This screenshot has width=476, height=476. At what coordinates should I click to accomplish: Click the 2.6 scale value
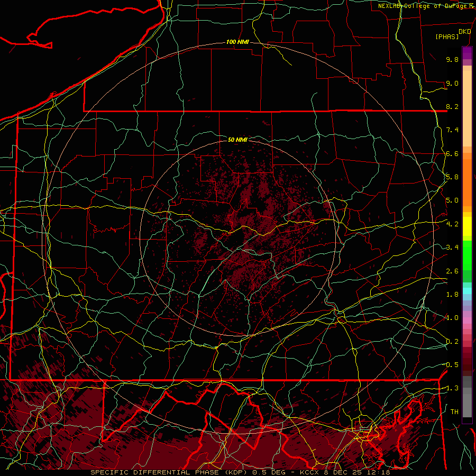(452, 271)
